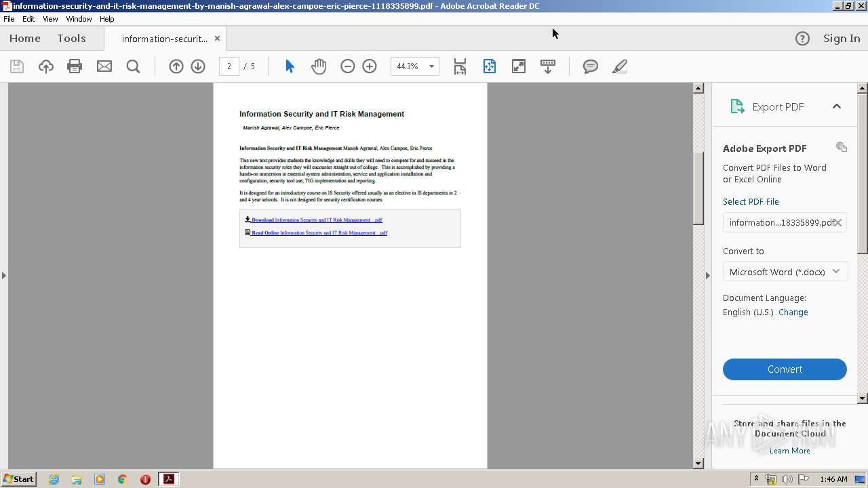Go to next page arrow
Viewport: 868px width, 488px height.
(198, 66)
